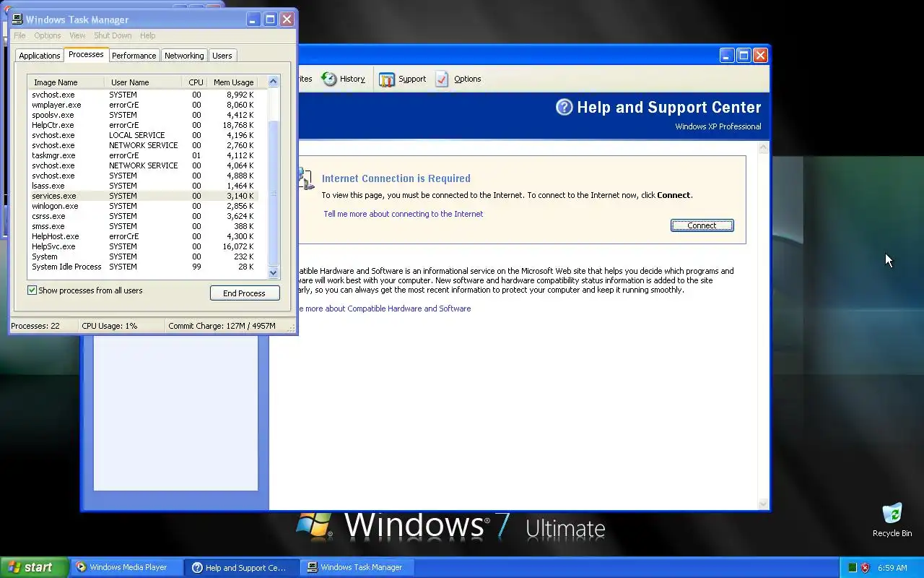Select HelpHost.exe process row

pos(143,236)
